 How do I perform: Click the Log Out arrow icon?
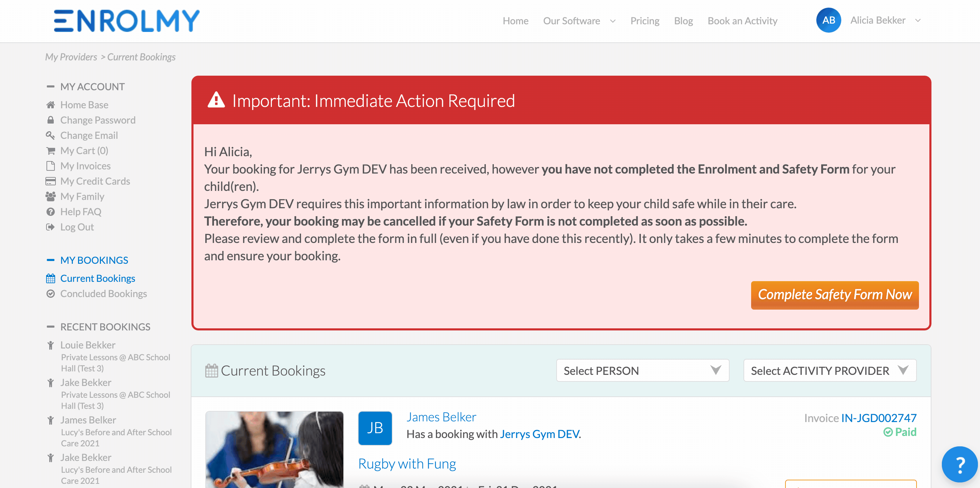pos(50,227)
